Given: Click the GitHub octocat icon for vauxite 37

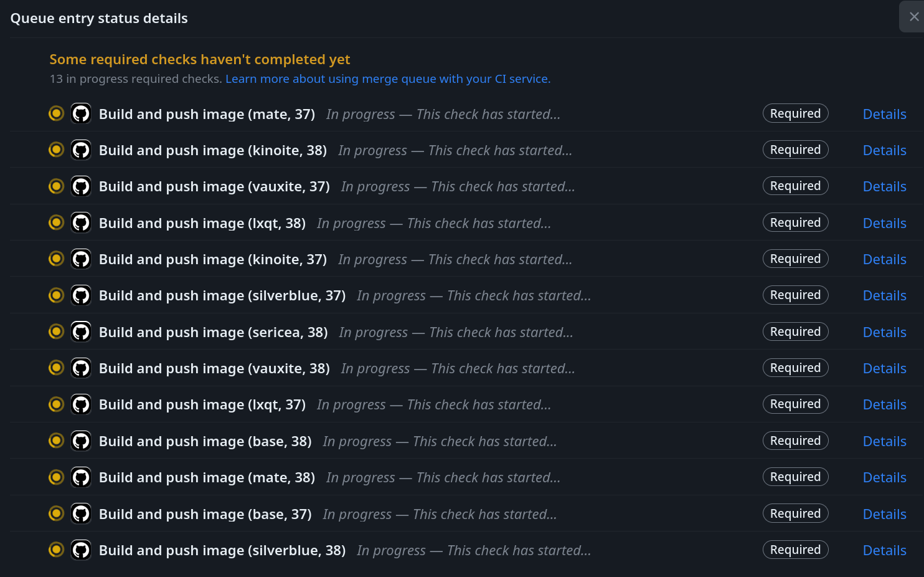Looking at the screenshot, I should [81, 186].
